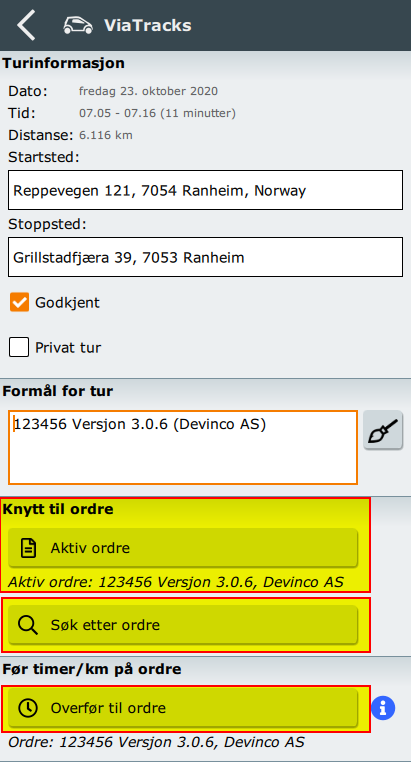
Task: Edit the Stoppsted address field
Action: point(206,257)
